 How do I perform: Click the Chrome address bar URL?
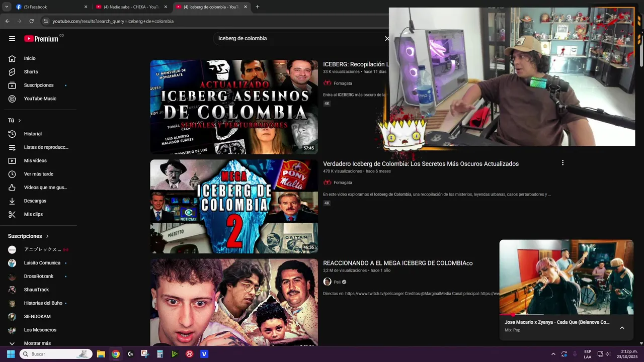[x=113, y=21]
